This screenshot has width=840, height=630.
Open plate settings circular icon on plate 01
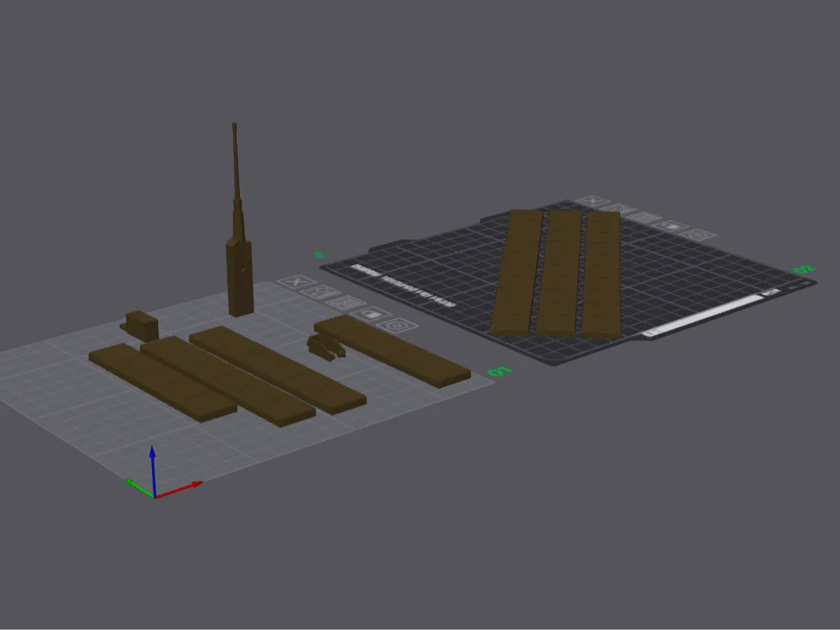click(398, 325)
